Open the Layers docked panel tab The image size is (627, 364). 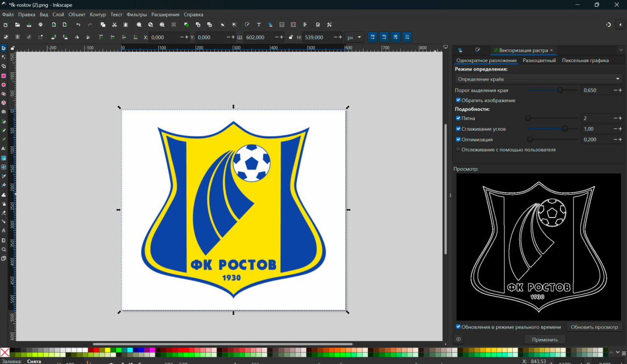point(460,50)
